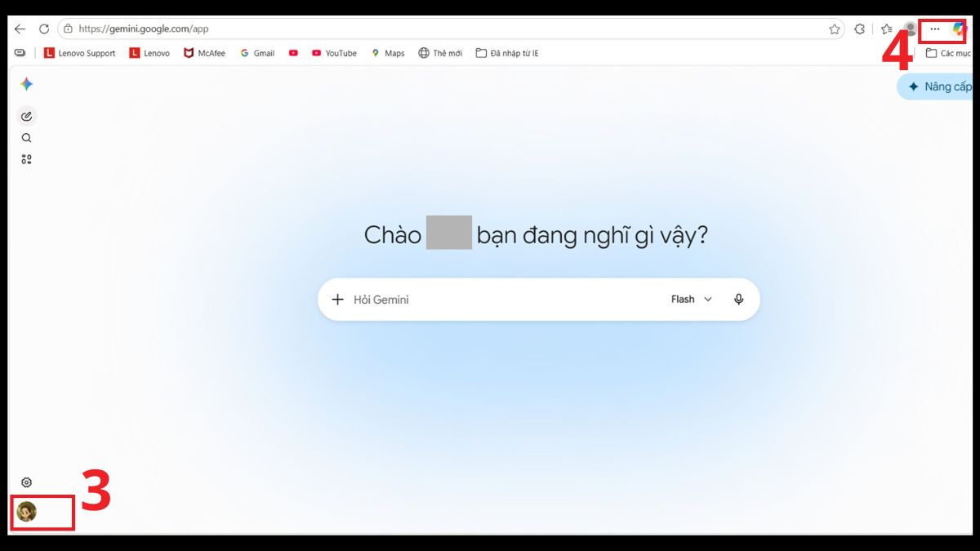Reload the Gemini page
Screen dimensions: 980x551
[44, 29]
